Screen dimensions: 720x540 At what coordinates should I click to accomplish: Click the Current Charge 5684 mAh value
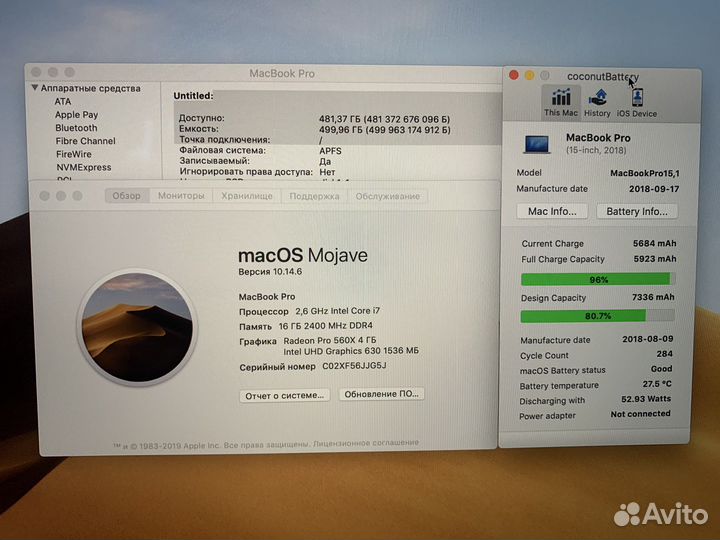click(x=654, y=243)
